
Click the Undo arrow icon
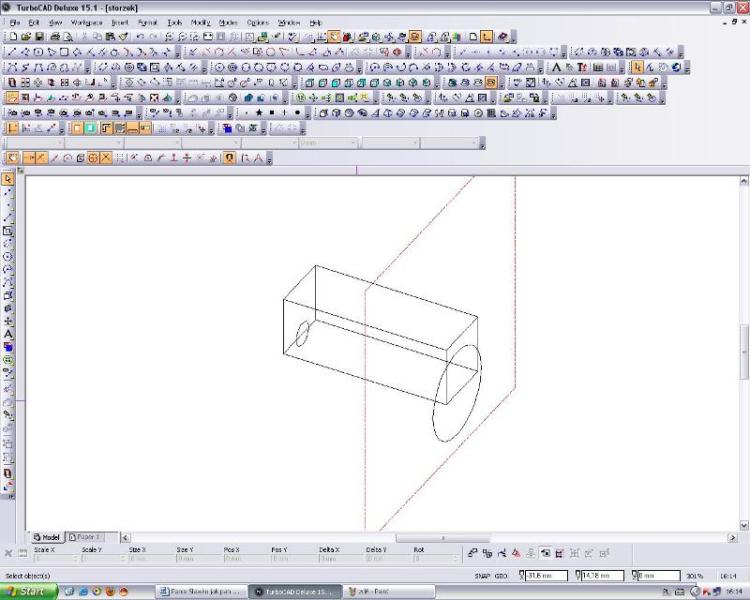coord(138,36)
